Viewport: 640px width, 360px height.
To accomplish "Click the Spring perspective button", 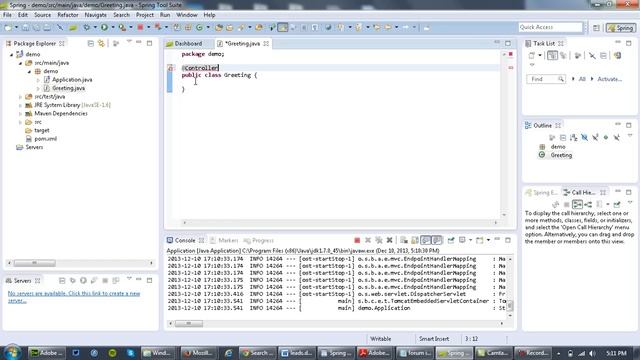I will 620,28.
